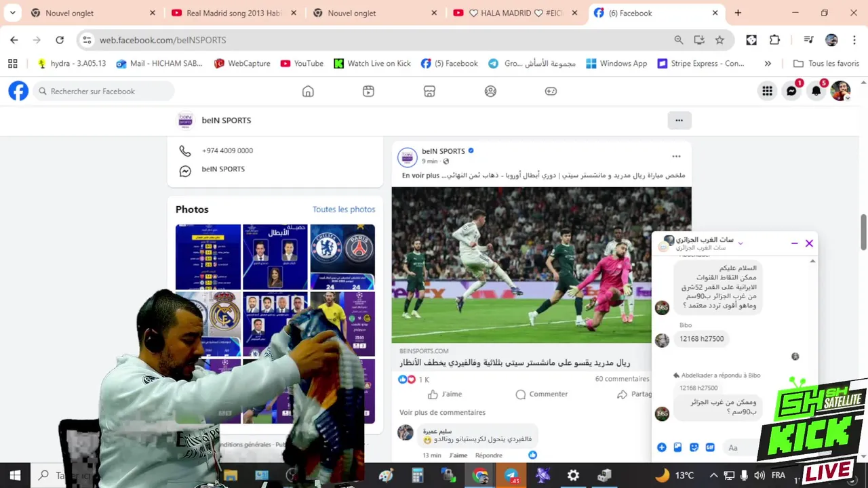
Task: Open Settings gear in the taskbar
Action: [573, 475]
